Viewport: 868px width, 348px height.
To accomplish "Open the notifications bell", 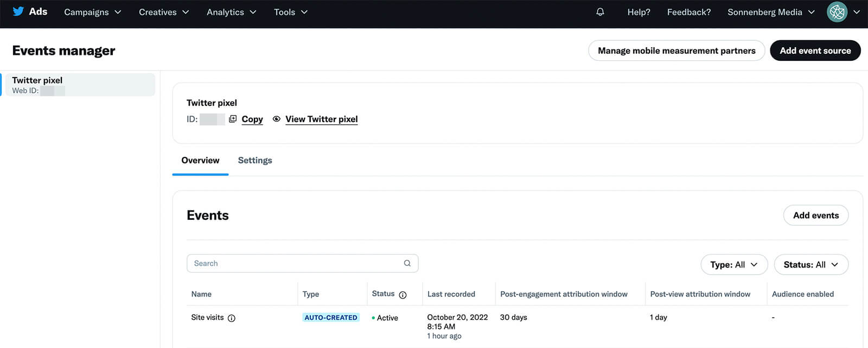I will pyautogui.click(x=600, y=12).
